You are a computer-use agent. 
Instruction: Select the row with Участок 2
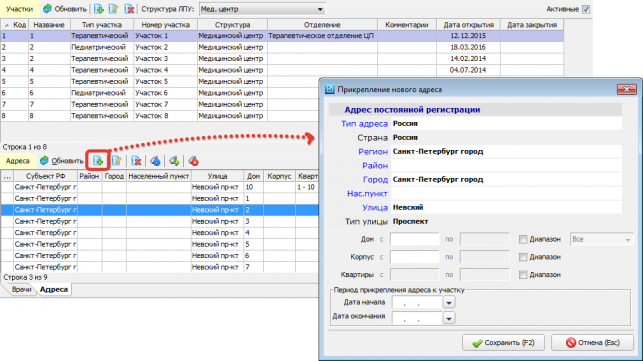[282, 47]
